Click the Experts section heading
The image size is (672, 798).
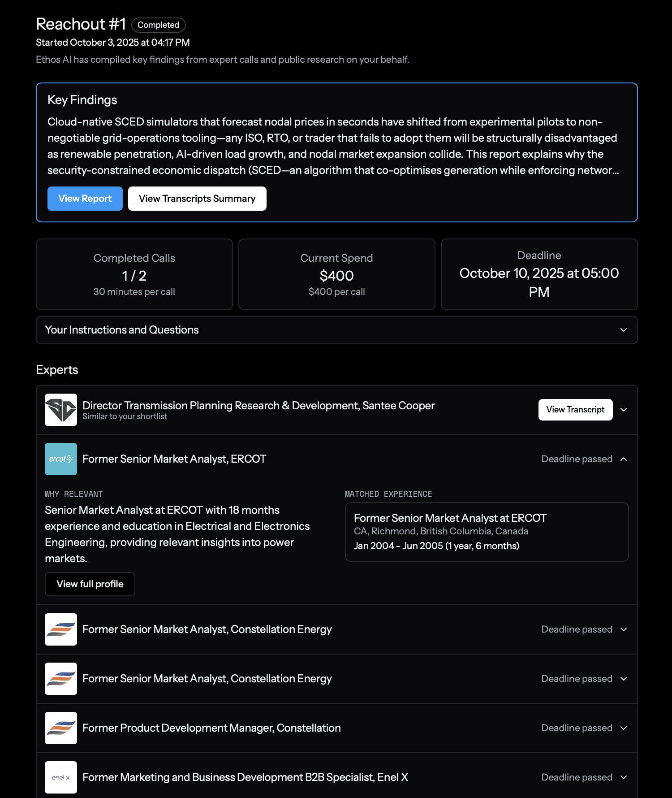(x=57, y=370)
